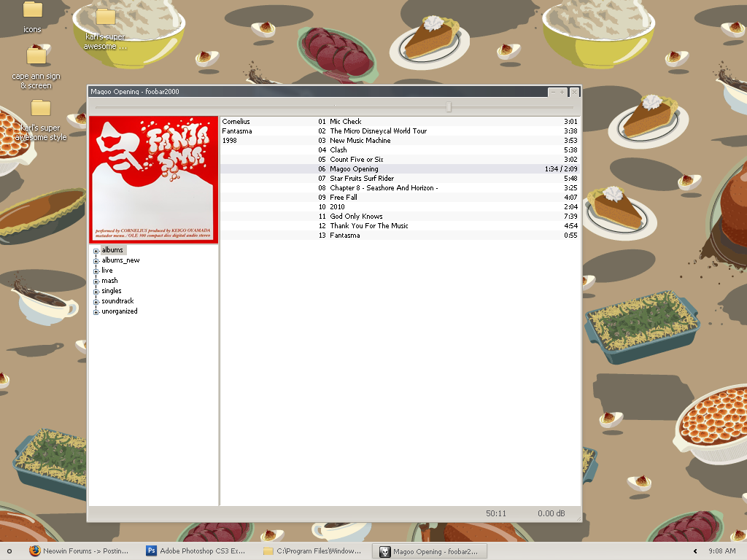Click the Photoshop icon in taskbar
747x560 pixels.
point(152,551)
